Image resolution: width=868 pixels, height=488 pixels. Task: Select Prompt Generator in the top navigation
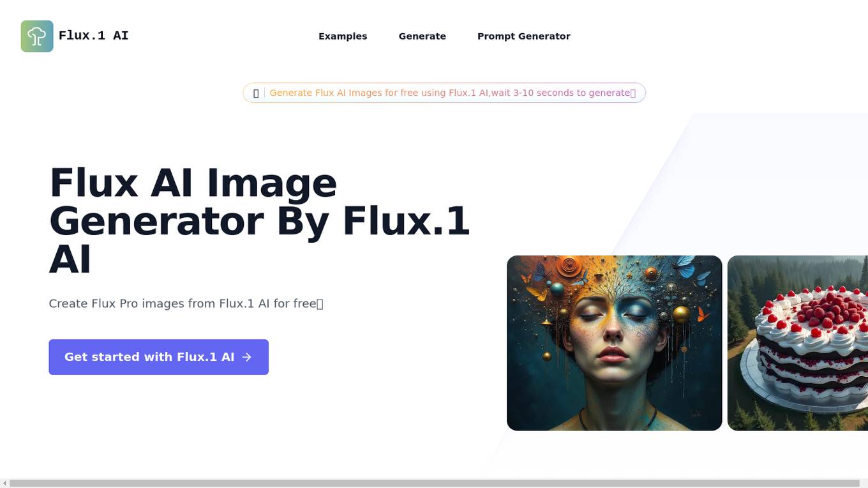click(524, 36)
